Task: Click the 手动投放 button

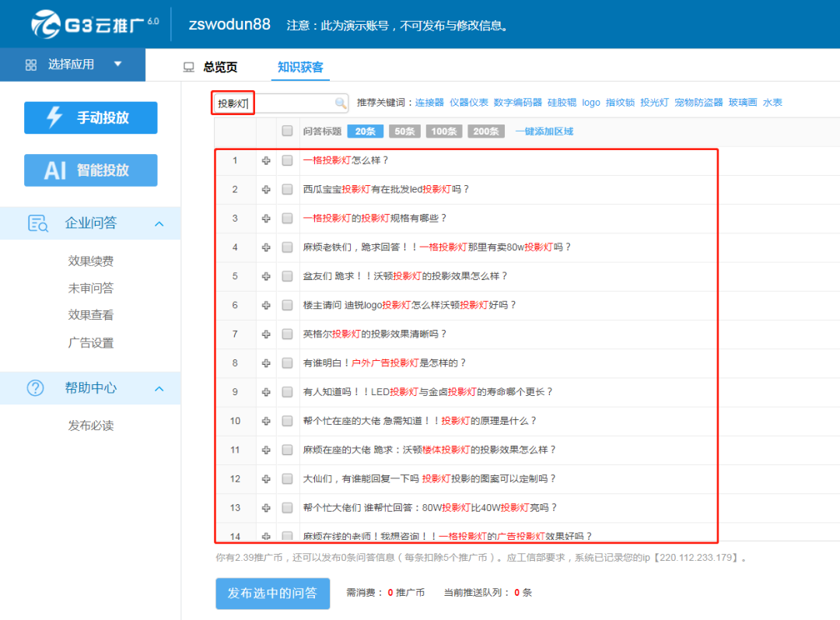Action: coord(90,117)
